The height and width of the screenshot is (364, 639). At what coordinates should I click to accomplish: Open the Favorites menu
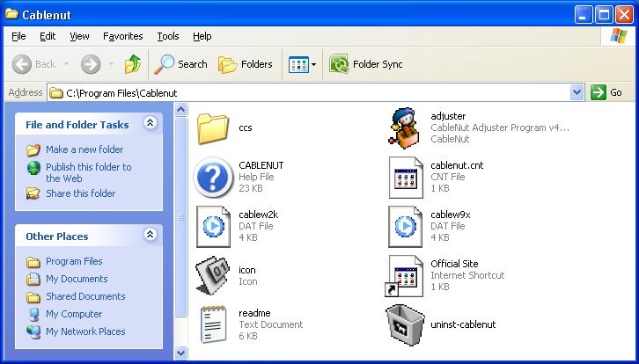point(123,36)
